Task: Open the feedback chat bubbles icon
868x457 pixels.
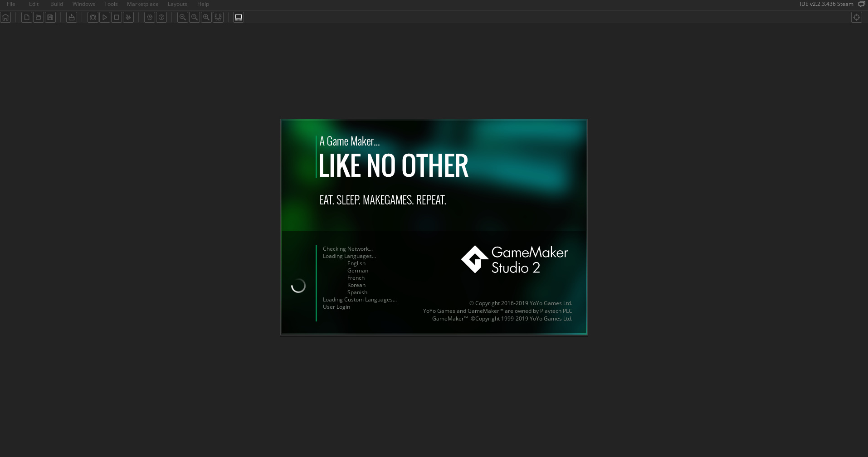Action: tap(862, 4)
